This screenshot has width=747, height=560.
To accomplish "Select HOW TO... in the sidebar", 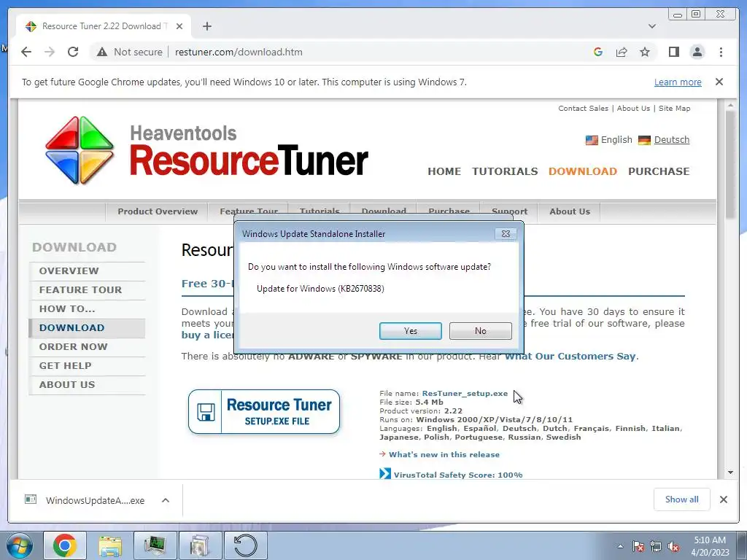I will click(x=88, y=309).
